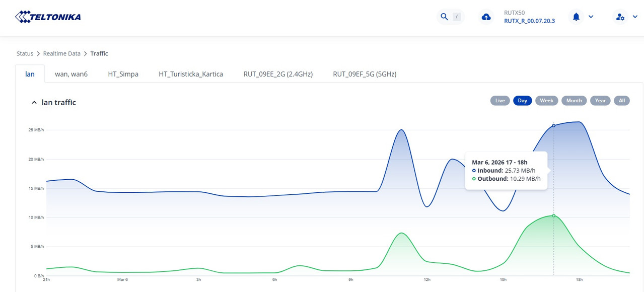Click the 12h time axis label

[427, 280]
